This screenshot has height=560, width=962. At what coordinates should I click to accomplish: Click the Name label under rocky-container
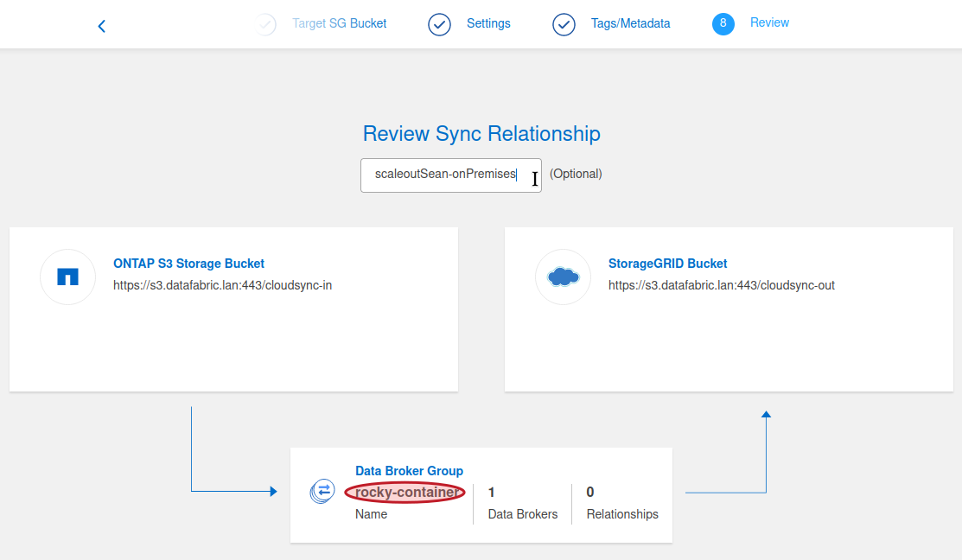point(371,514)
